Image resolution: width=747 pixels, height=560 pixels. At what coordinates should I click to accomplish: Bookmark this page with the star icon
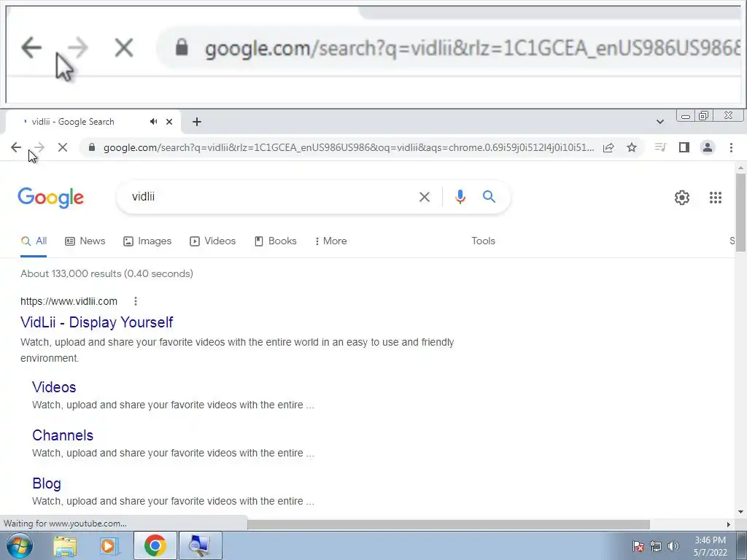pyautogui.click(x=632, y=147)
